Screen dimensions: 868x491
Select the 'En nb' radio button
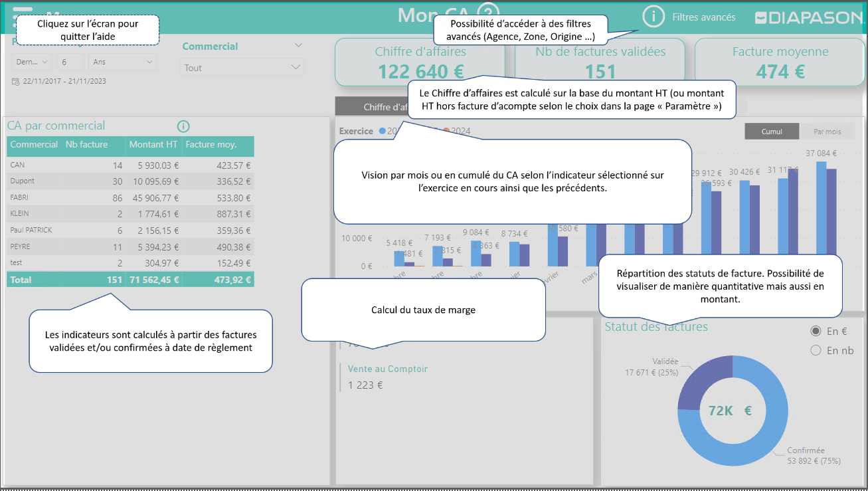(816, 350)
